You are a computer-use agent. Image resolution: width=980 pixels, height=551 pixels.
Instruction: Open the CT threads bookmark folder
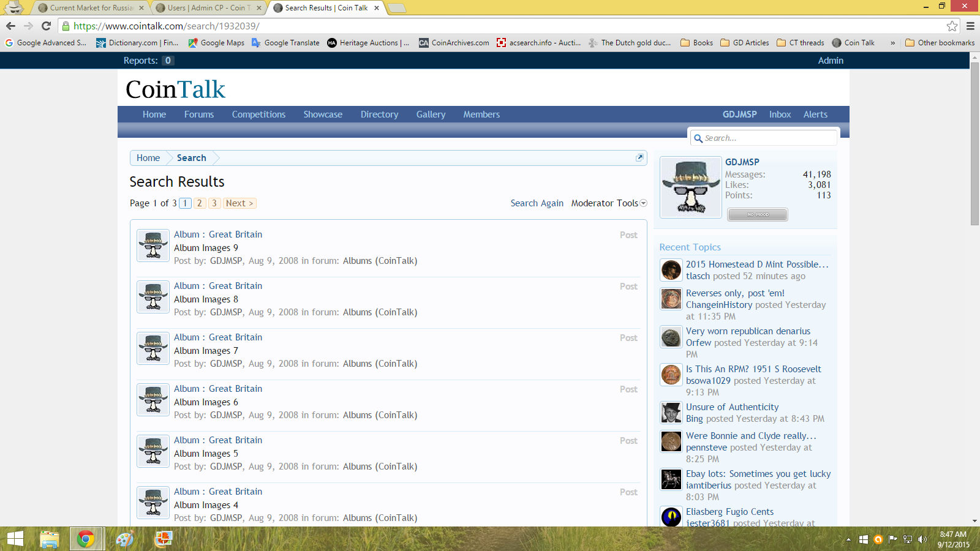click(x=801, y=43)
